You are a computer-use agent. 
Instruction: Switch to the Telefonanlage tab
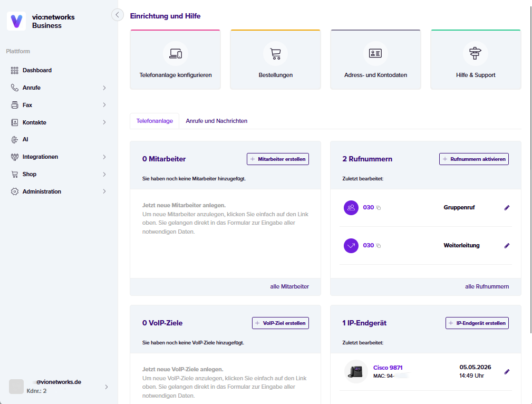pyautogui.click(x=154, y=121)
